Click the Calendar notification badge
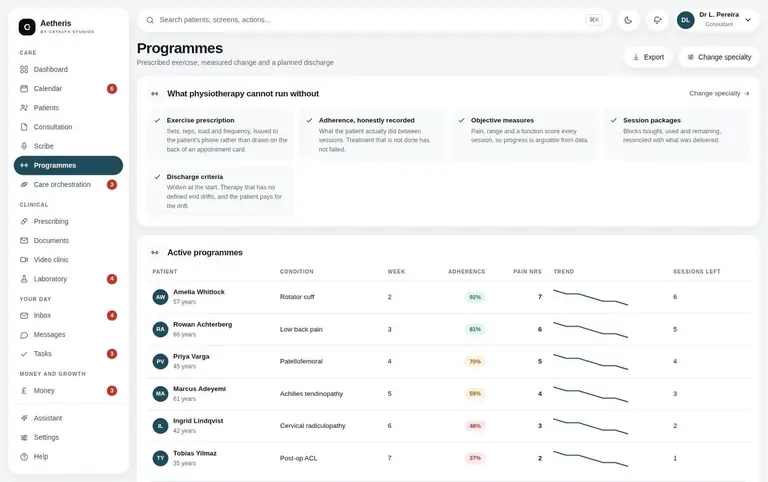 112,89
